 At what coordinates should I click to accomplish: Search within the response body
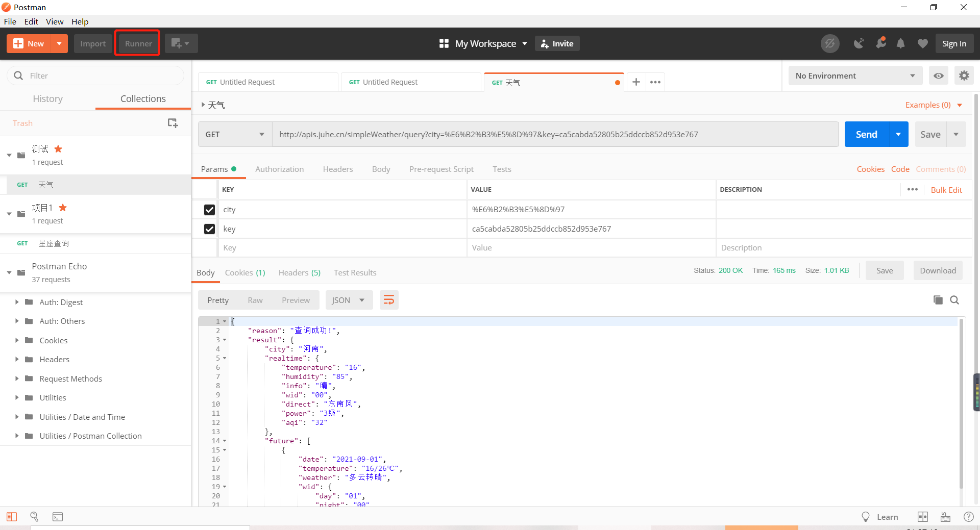coord(954,300)
